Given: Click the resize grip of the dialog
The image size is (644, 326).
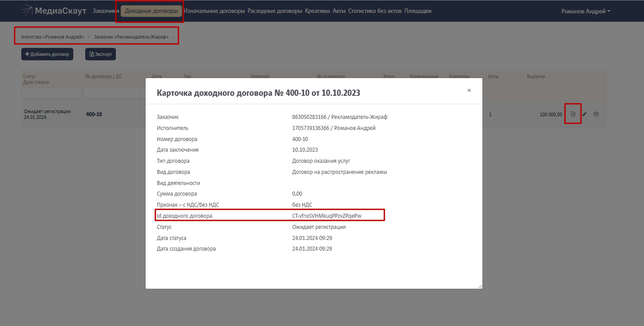Looking at the screenshot, I should [x=480, y=287].
